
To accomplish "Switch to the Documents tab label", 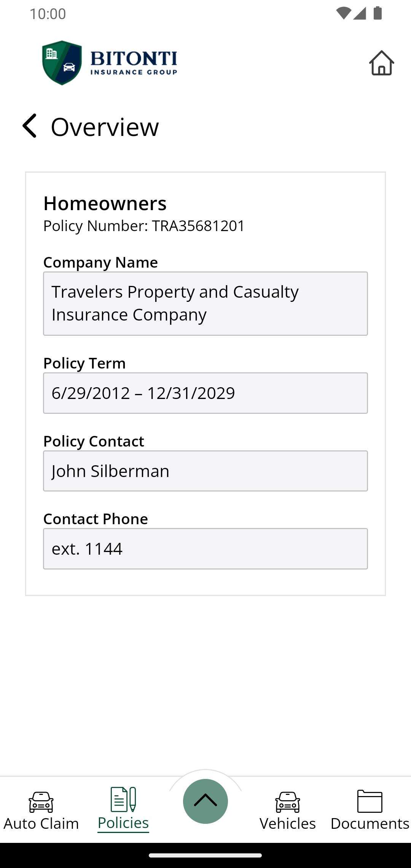I will [370, 824].
